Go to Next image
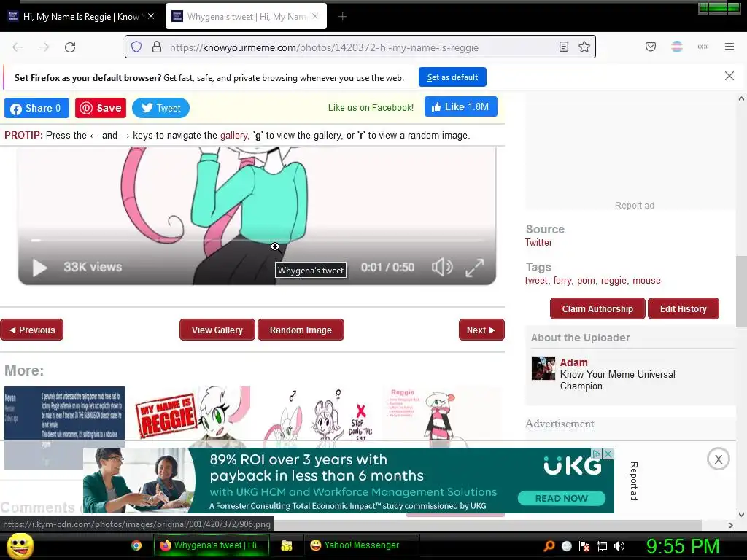This screenshot has height=560, width=747. coord(481,330)
